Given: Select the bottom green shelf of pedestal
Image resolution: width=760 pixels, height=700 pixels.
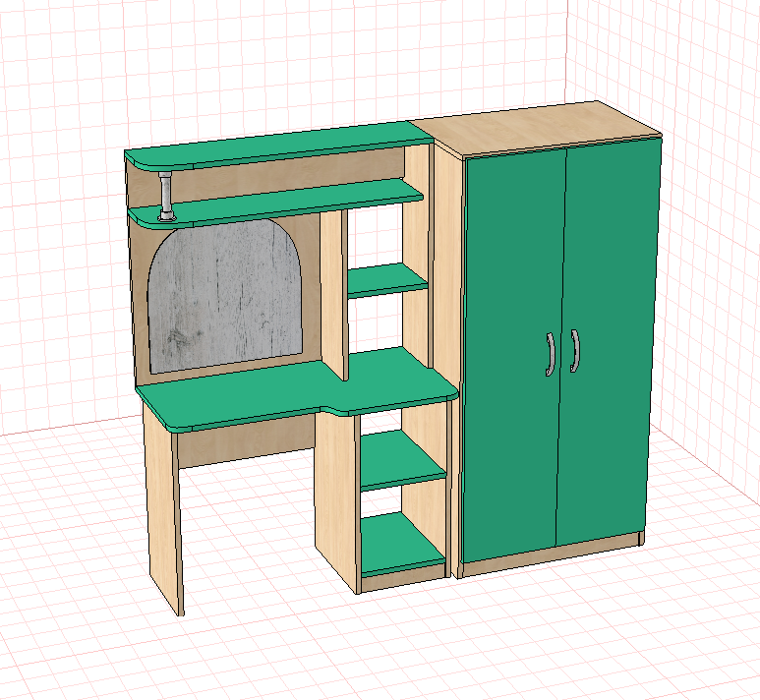Looking at the screenshot, I should [403, 546].
